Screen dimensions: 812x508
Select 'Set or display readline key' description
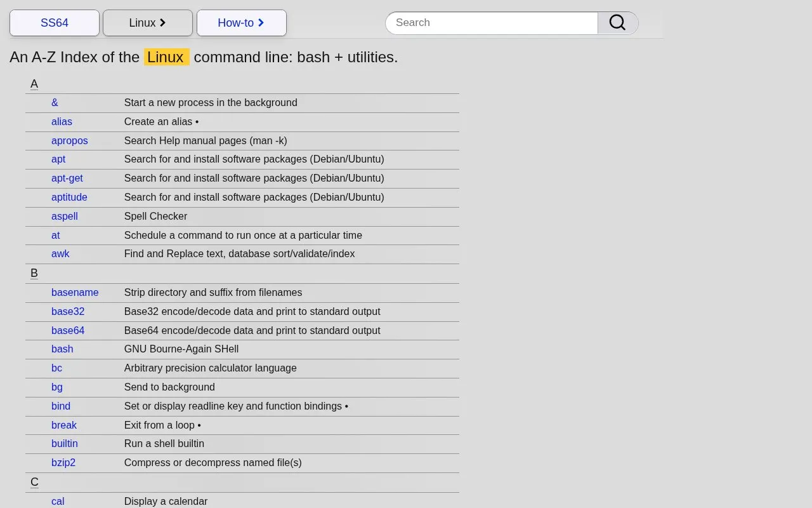[236, 406]
